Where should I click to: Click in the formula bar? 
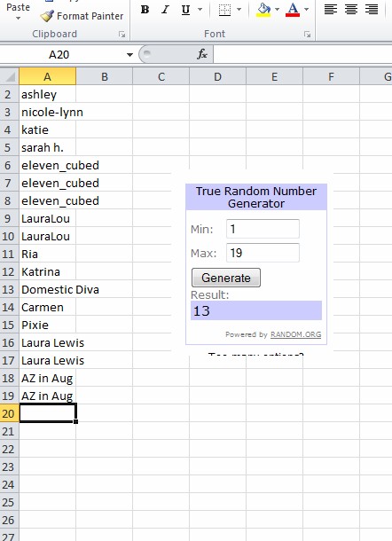coord(302,54)
